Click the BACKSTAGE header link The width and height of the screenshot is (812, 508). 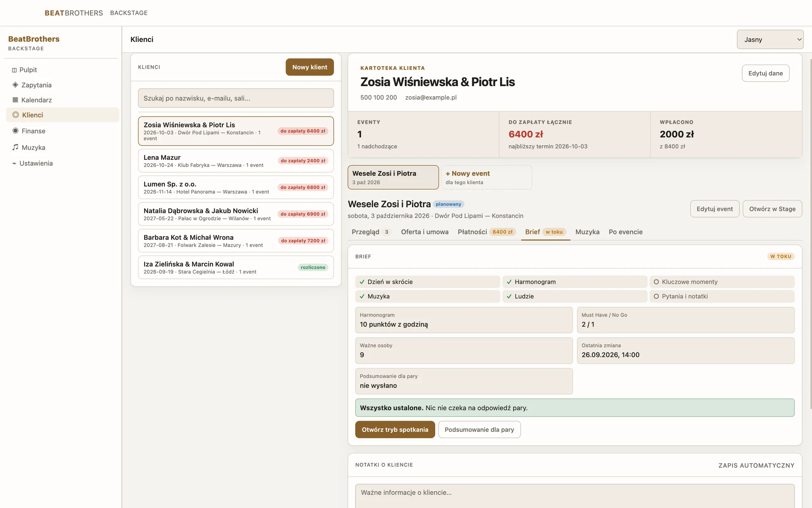click(x=129, y=13)
